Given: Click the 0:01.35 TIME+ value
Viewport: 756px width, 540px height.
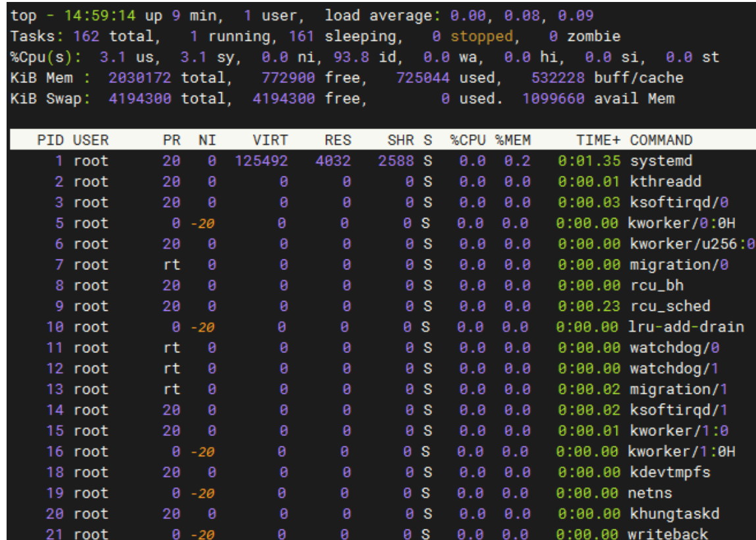Looking at the screenshot, I should pos(589,161).
